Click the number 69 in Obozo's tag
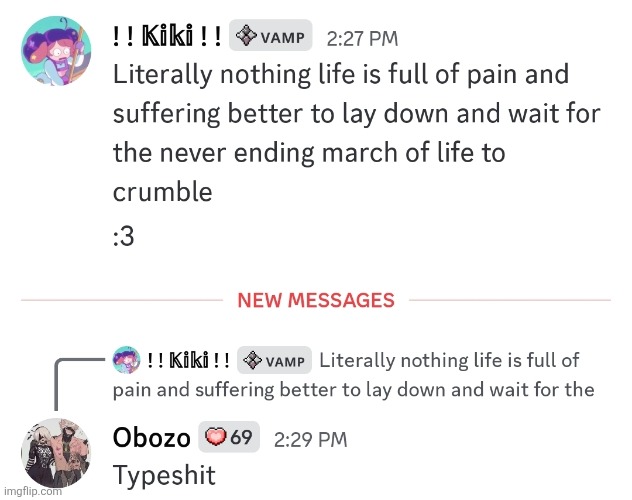Viewport: 632px width, 500px height. pyautogui.click(x=241, y=437)
